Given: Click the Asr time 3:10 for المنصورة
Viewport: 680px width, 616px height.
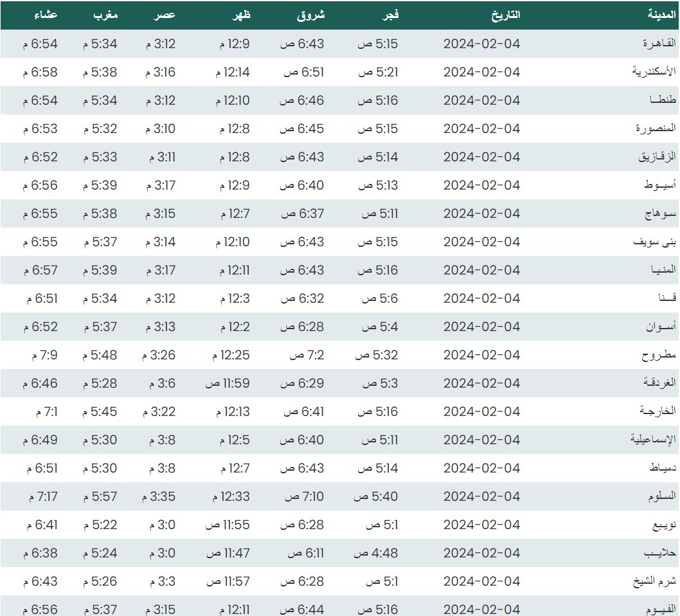Looking at the screenshot, I should coord(160,129).
